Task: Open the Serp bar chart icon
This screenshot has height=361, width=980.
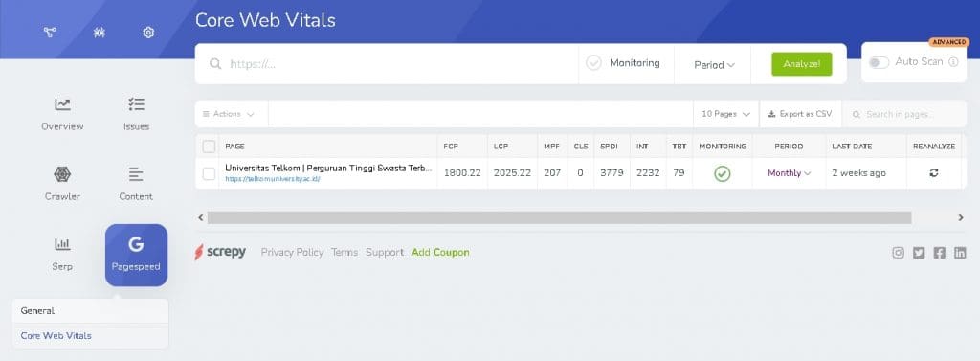Action: [x=62, y=244]
